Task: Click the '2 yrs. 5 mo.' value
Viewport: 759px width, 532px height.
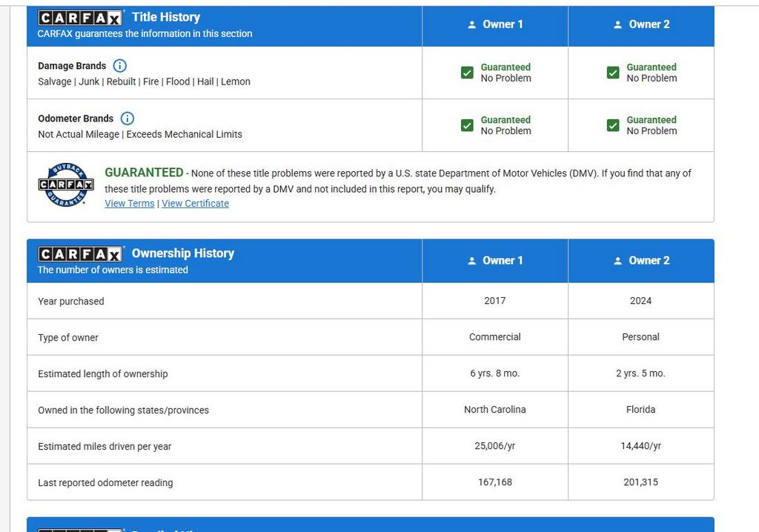Action: [x=640, y=373]
